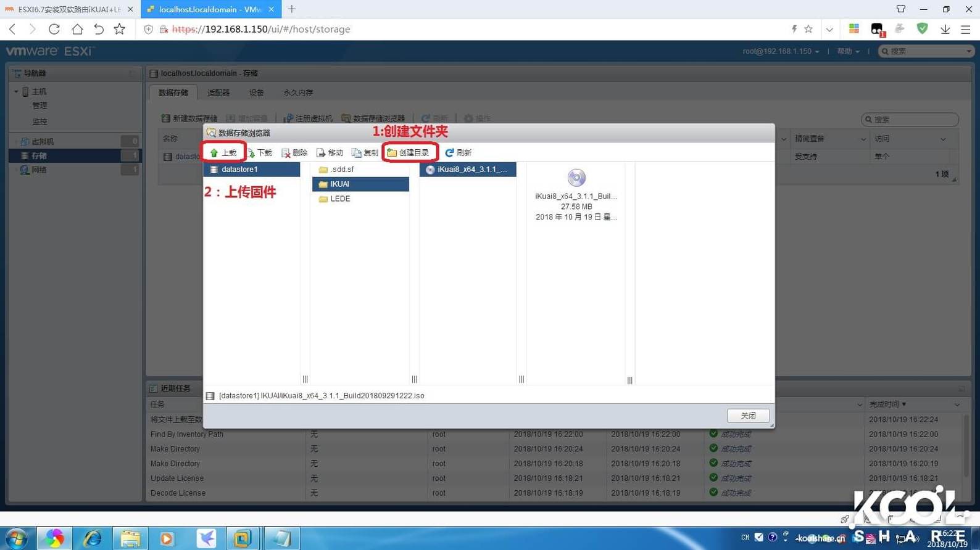The width and height of the screenshot is (980, 550).
Task: Click the datastore list search field
Action: coord(910,119)
